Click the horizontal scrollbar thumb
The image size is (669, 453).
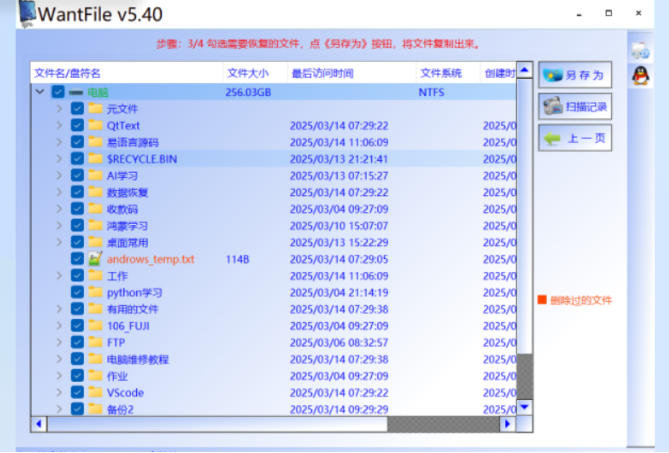point(217,424)
